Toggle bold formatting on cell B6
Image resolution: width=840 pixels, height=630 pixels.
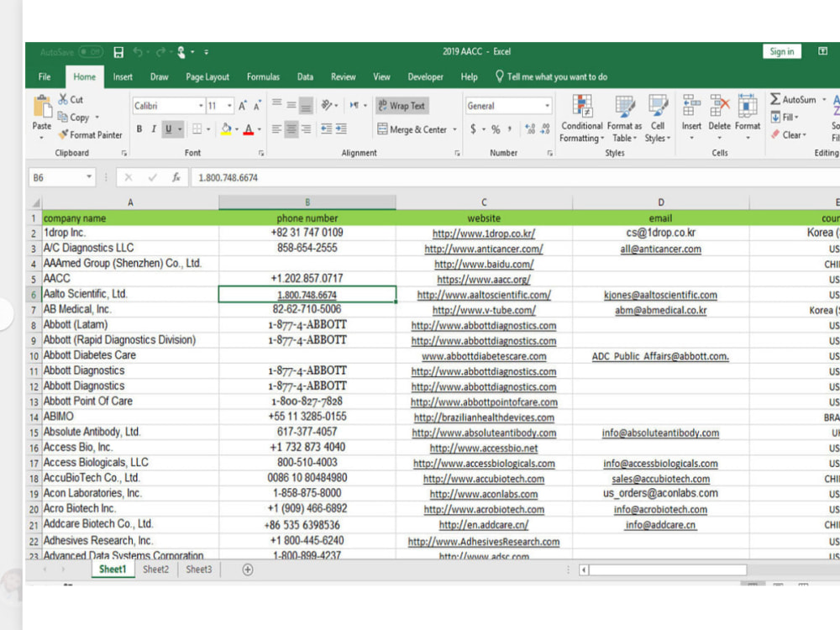[x=139, y=130]
